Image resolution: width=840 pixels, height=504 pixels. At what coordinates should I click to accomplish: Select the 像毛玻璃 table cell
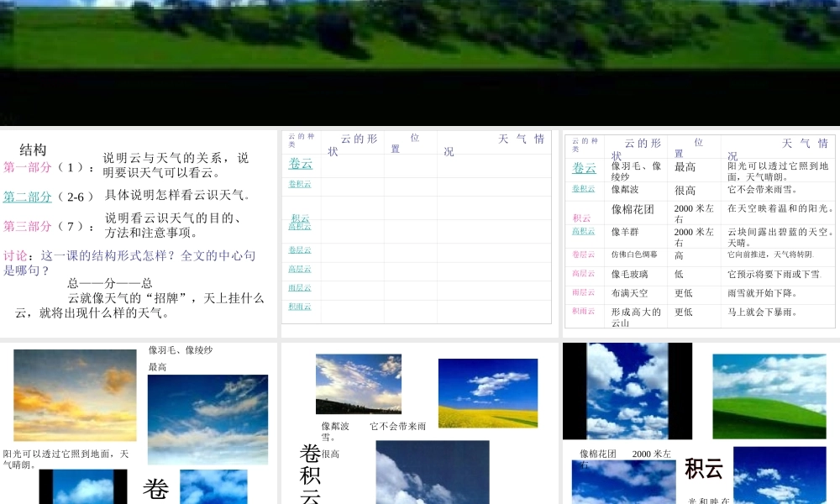point(629,274)
